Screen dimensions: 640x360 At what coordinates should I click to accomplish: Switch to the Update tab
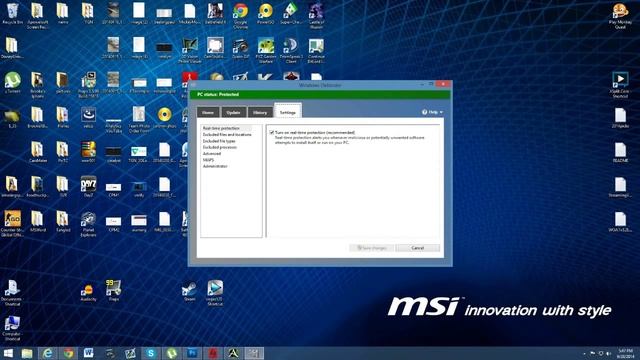click(x=233, y=112)
